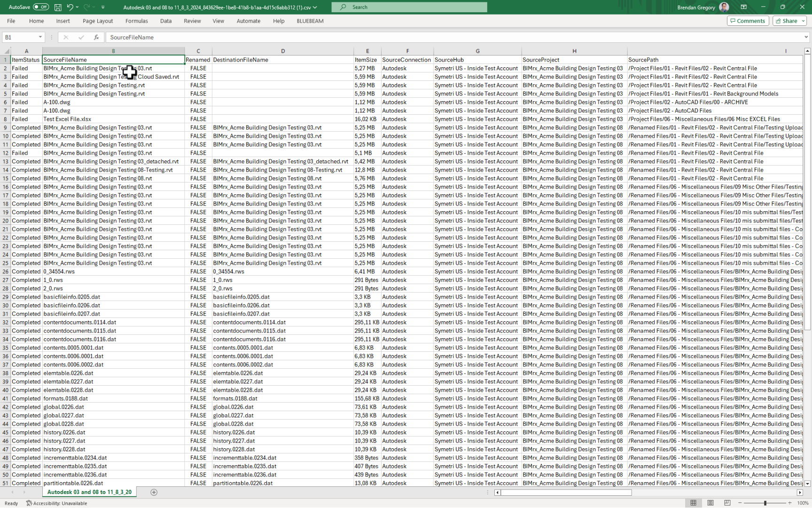Open the Formulas tab
This screenshot has height=508, width=812.
(x=137, y=21)
